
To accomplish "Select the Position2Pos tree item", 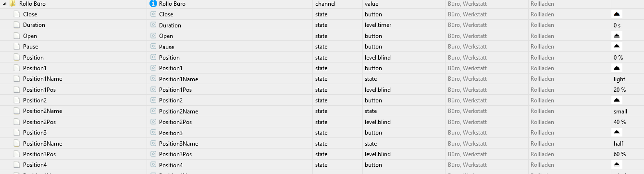I will coord(39,122).
